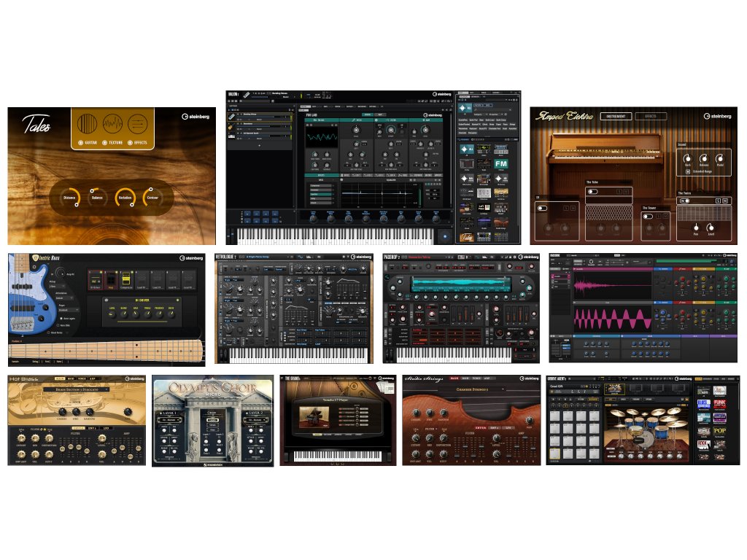Play a key on The Grand's keyboard
Screen dimensions: 747x560
coord(338,456)
